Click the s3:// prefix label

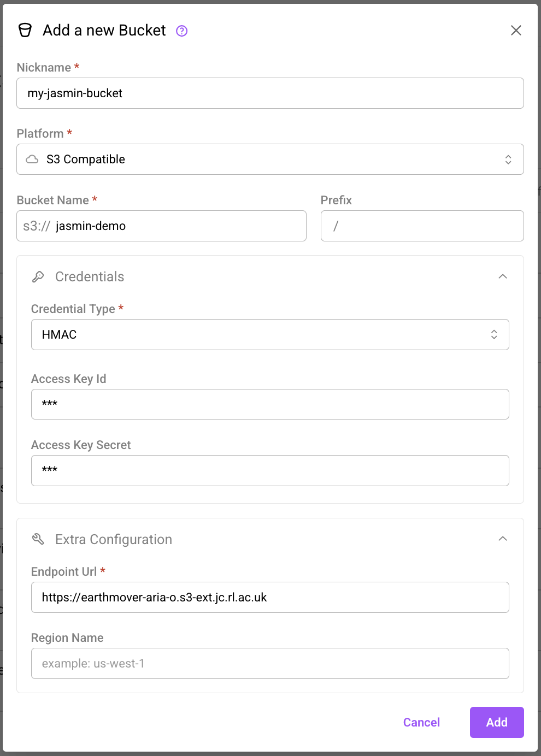pos(35,226)
